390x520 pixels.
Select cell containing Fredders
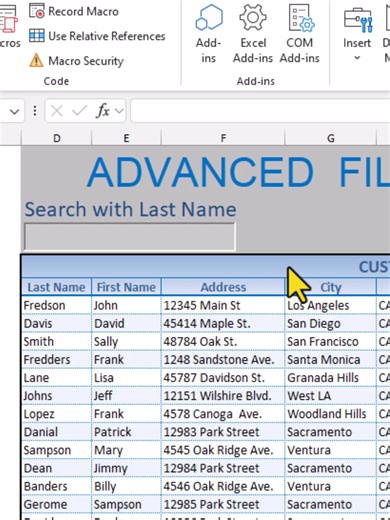(x=56, y=360)
